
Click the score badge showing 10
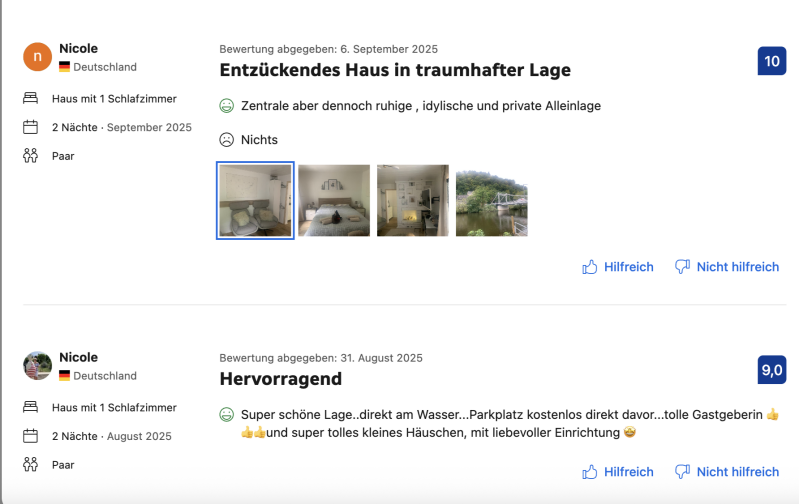pos(772,61)
